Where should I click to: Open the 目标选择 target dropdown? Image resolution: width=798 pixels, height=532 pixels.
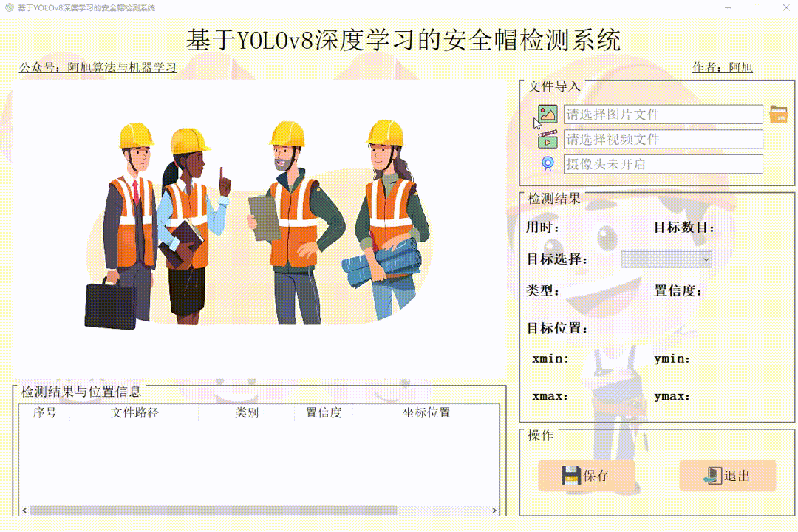click(665, 259)
